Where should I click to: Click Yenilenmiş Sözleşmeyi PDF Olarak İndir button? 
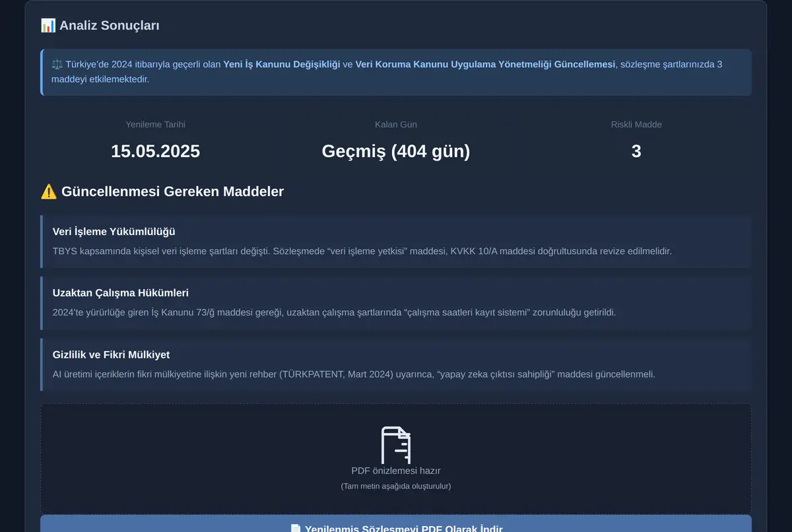click(396, 523)
